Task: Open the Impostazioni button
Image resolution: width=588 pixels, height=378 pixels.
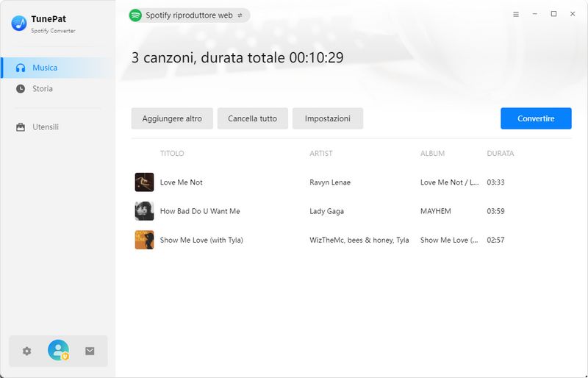Action: (327, 118)
